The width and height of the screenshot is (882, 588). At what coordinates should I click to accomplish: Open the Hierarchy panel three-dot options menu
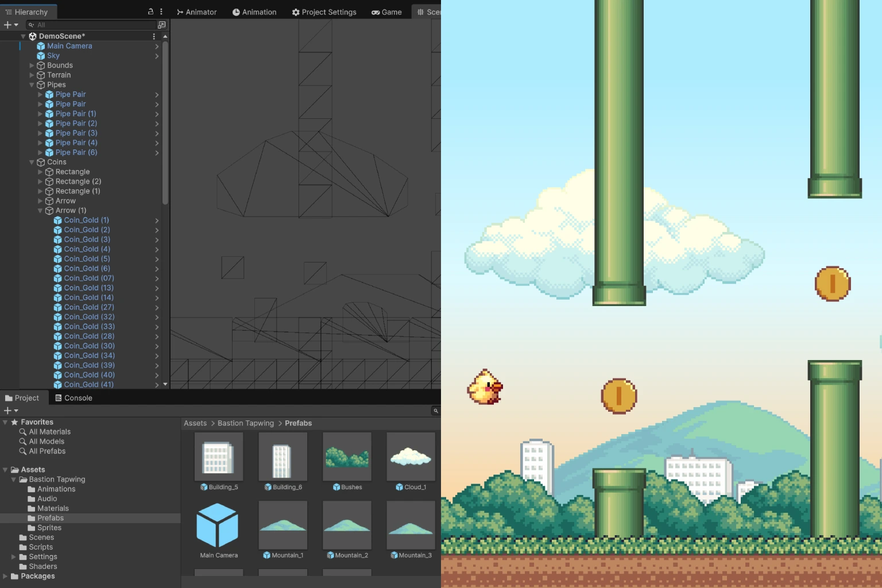(x=161, y=11)
